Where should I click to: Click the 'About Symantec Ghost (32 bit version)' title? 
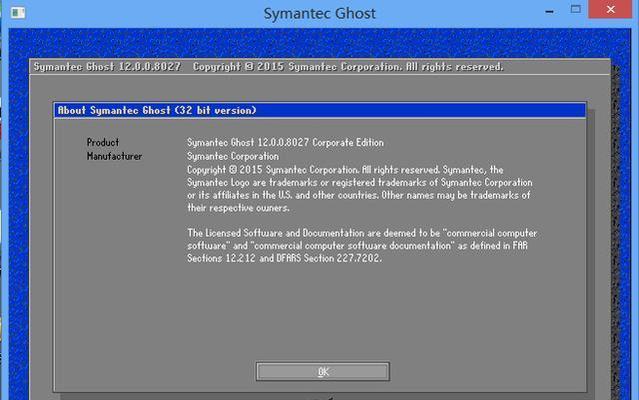[x=157, y=110]
